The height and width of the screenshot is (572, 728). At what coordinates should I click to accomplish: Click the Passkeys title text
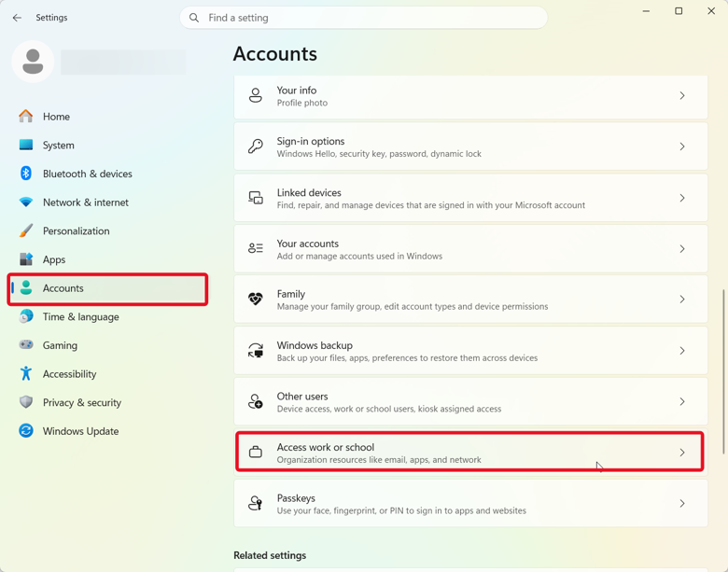pyautogui.click(x=296, y=498)
